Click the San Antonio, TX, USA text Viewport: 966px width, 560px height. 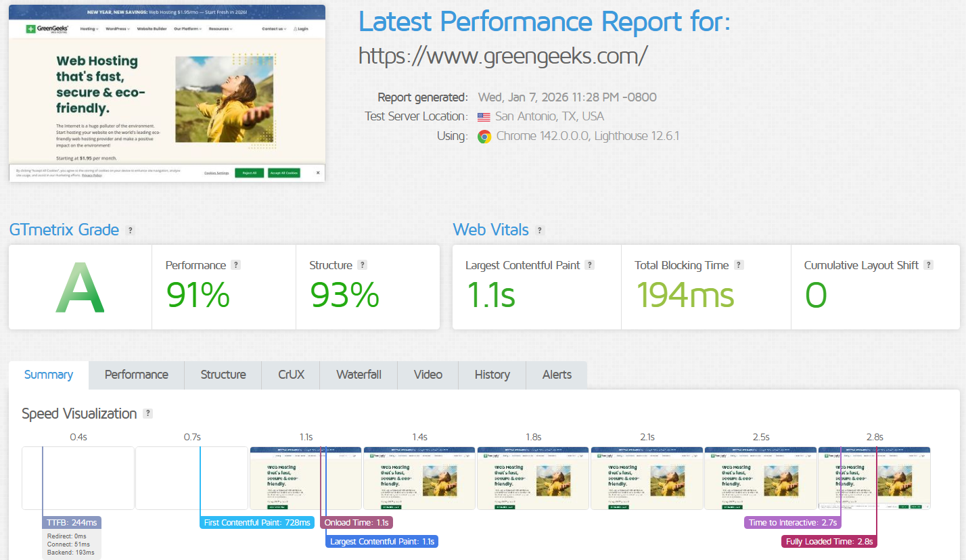(549, 117)
